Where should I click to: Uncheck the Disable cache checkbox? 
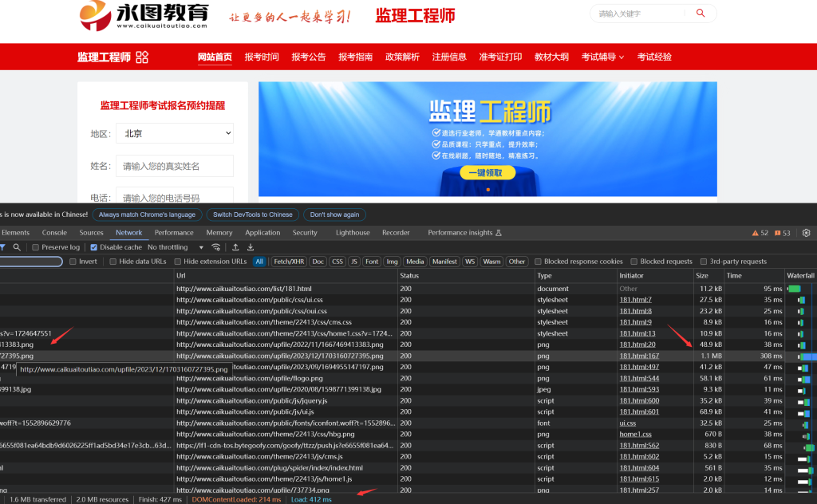[94, 247]
